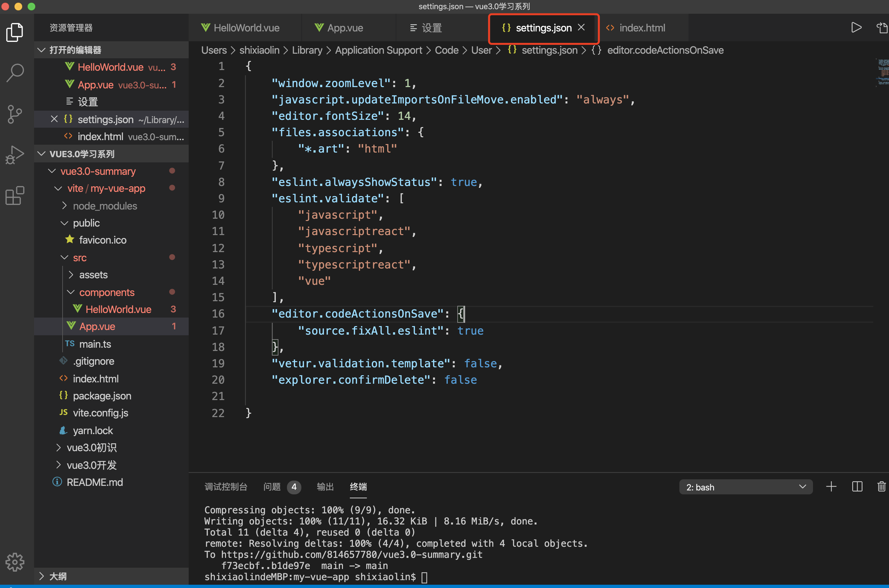The height and width of the screenshot is (588, 889).
Task: Open the Extensions view
Action: click(15, 195)
